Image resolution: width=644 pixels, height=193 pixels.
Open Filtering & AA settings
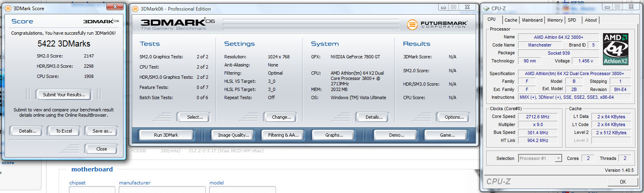point(283,135)
